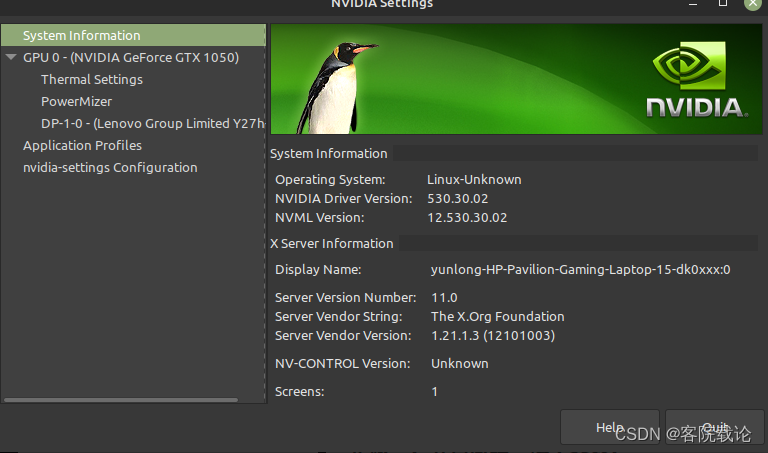Collapse the GPU 0 tree arrow
768x453 pixels.
11,57
